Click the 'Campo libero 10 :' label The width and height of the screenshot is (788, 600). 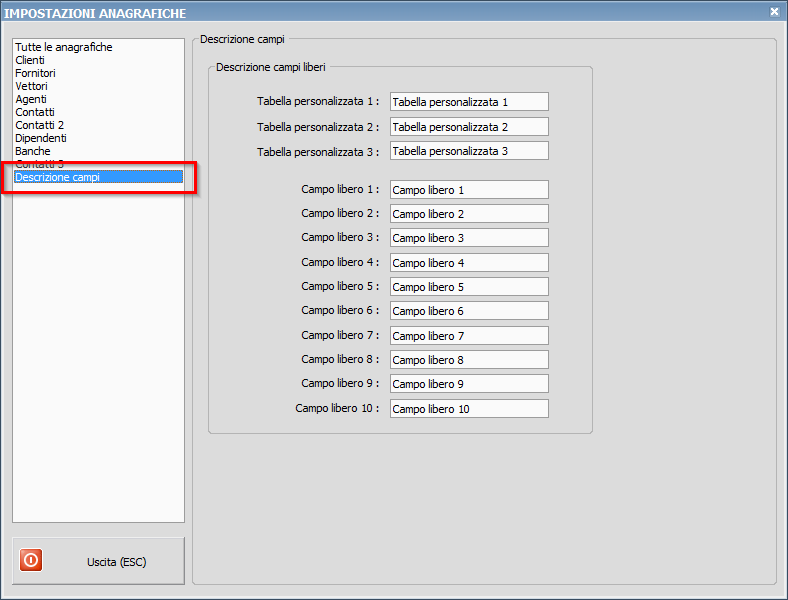(337, 408)
